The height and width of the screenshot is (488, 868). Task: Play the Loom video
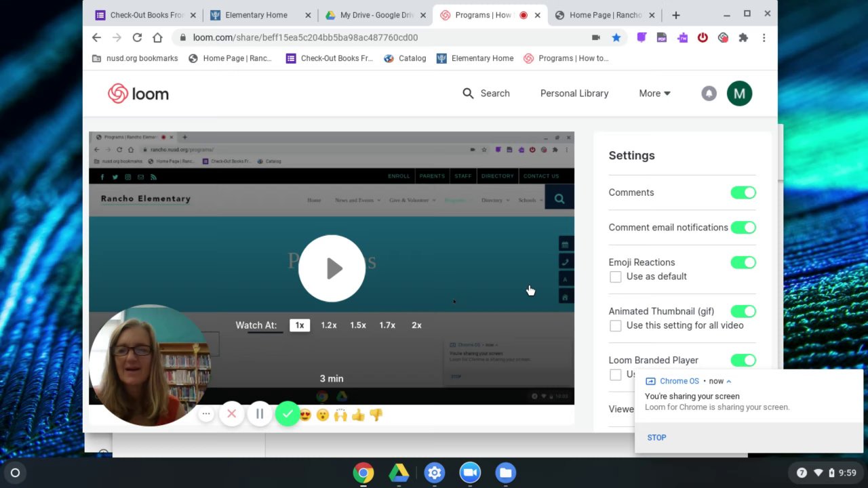pyautogui.click(x=332, y=268)
